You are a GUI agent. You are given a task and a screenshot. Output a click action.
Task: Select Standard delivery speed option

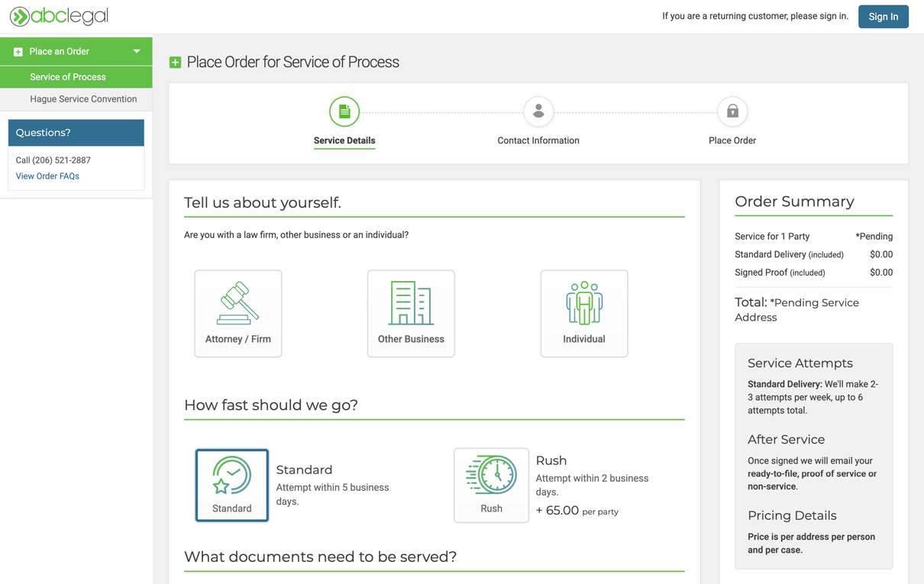[x=232, y=485]
